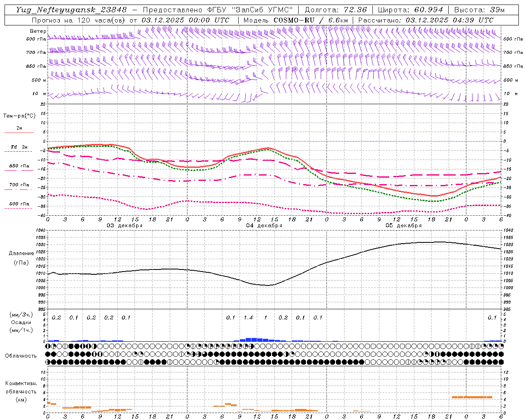This screenshot has height=420, width=525.
Task: Click the 500 гПа temperature legend entry
Action: 19,204
